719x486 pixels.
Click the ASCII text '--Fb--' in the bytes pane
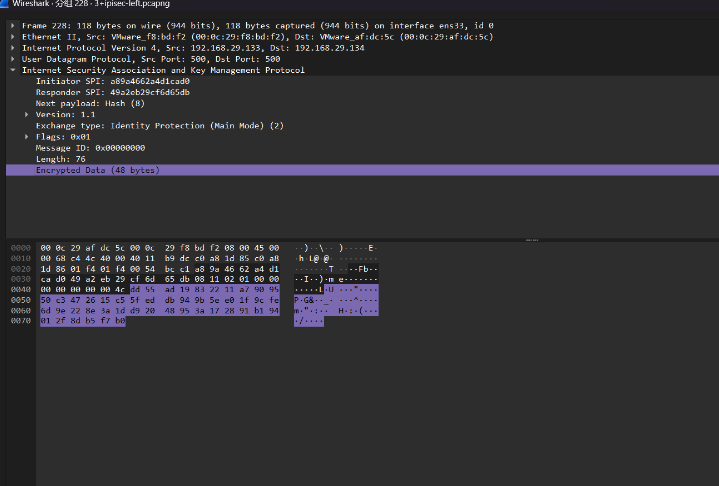pos(363,269)
